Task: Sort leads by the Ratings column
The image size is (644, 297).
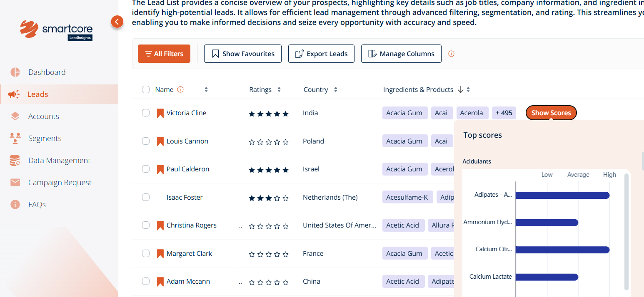Action: 279,89
